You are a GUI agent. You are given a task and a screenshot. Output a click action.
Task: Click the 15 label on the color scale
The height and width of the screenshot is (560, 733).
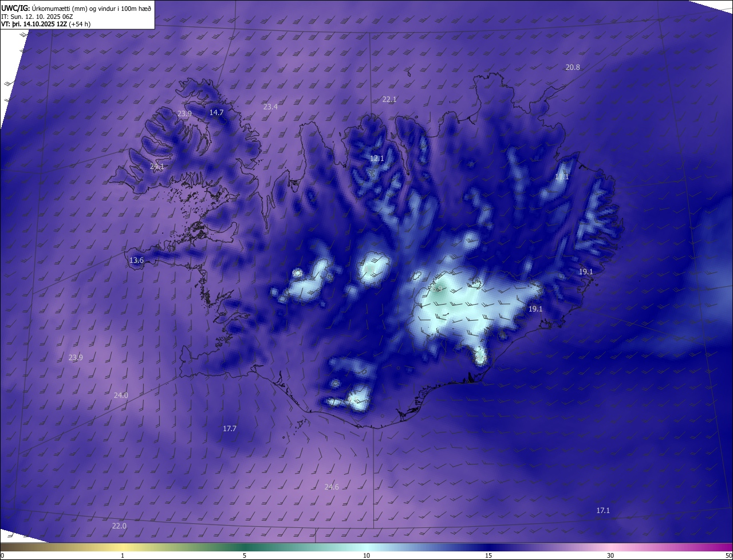click(488, 555)
